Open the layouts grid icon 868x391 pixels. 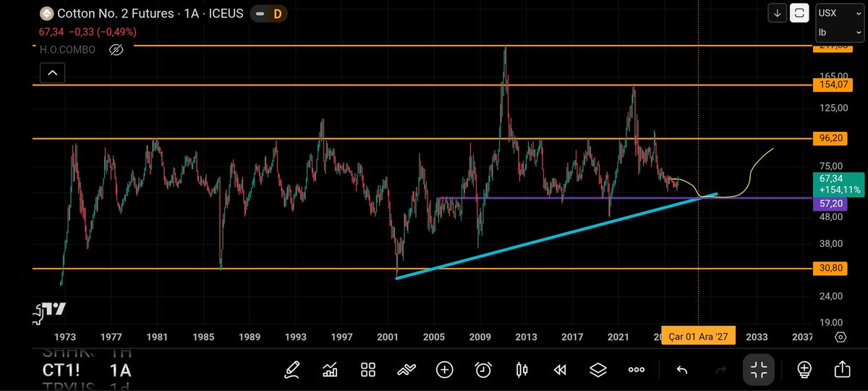click(368, 370)
